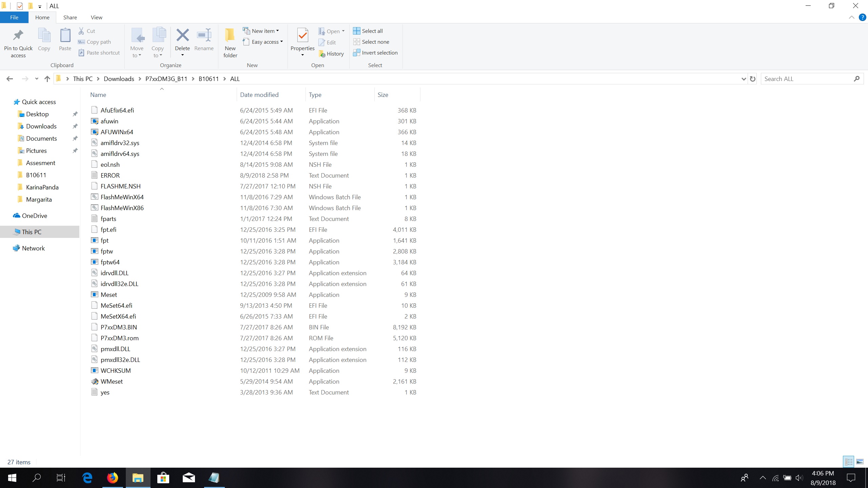Select MeSetX64.efi file
868x488 pixels.
pos(118,316)
